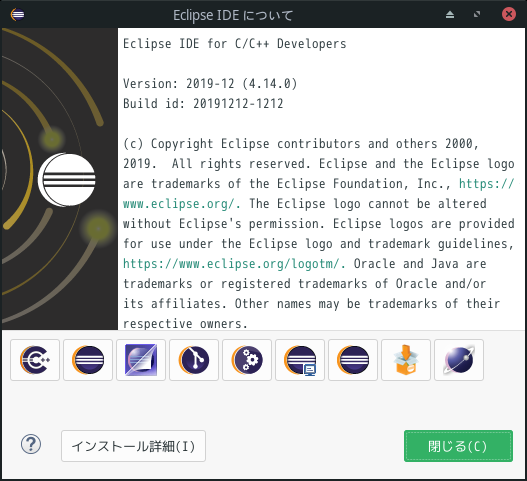Click the C/C++ CDT feature icon
Screen dimensions: 527x481
(x=35, y=360)
